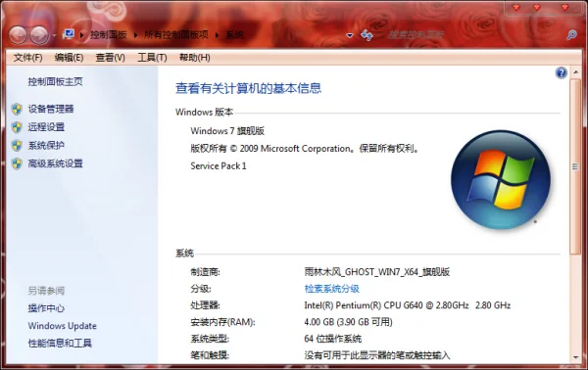Click the 处理器 label

(205, 305)
